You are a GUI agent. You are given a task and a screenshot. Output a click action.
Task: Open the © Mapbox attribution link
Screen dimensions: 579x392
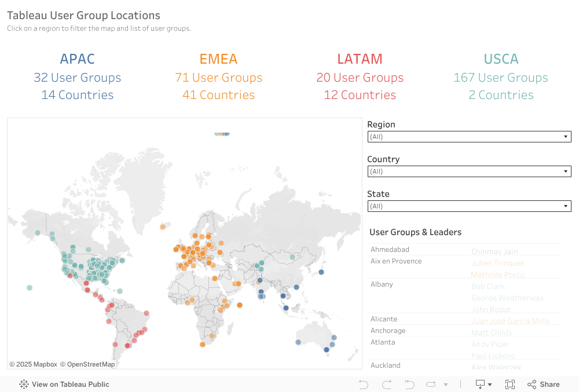(x=33, y=364)
